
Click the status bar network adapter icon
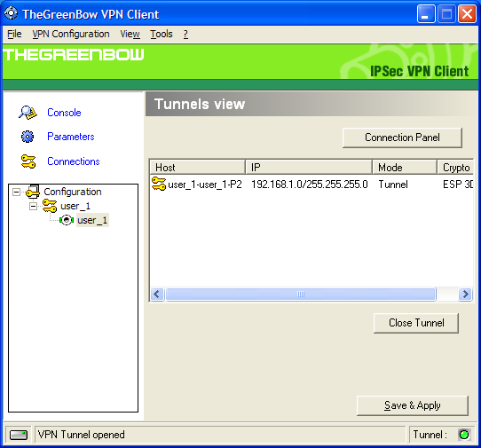19,435
